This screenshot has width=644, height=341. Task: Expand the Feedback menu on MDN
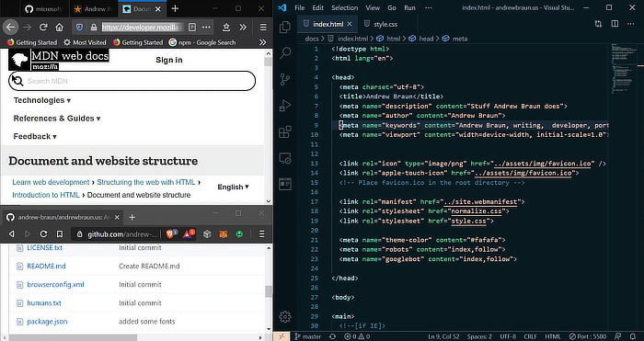[x=35, y=136]
